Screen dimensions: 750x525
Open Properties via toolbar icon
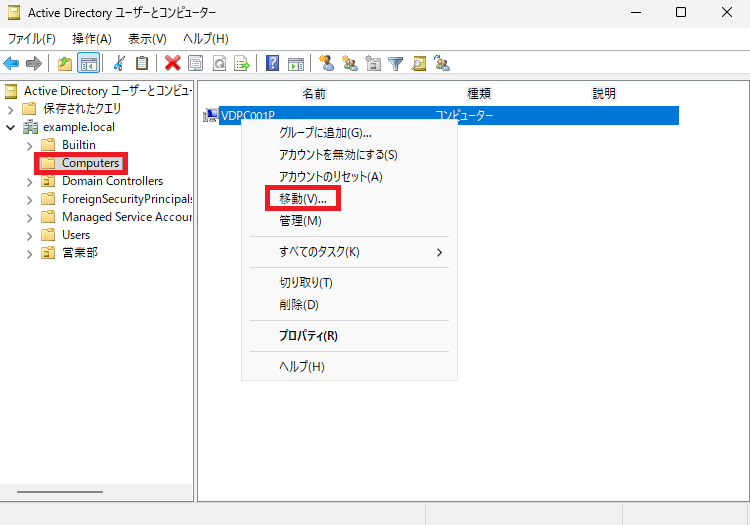(x=196, y=63)
